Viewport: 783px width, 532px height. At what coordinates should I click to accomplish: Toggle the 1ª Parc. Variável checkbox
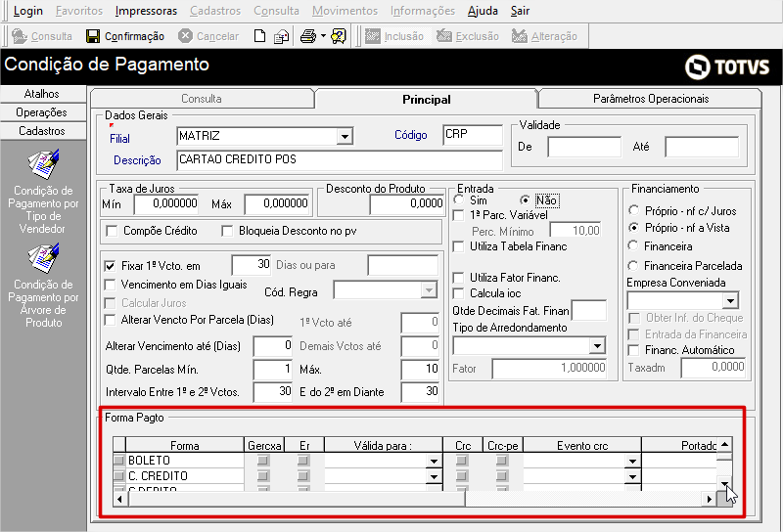(458, 215)
